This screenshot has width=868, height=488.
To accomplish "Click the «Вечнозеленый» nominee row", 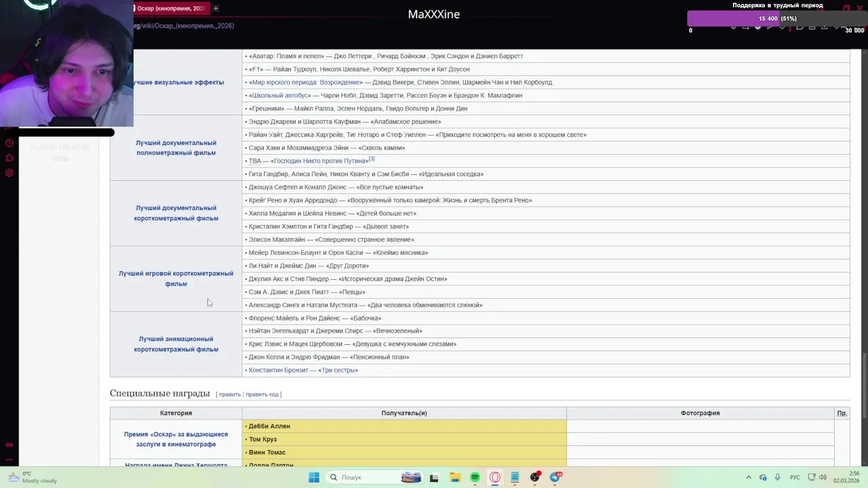I will coord(546,331).
